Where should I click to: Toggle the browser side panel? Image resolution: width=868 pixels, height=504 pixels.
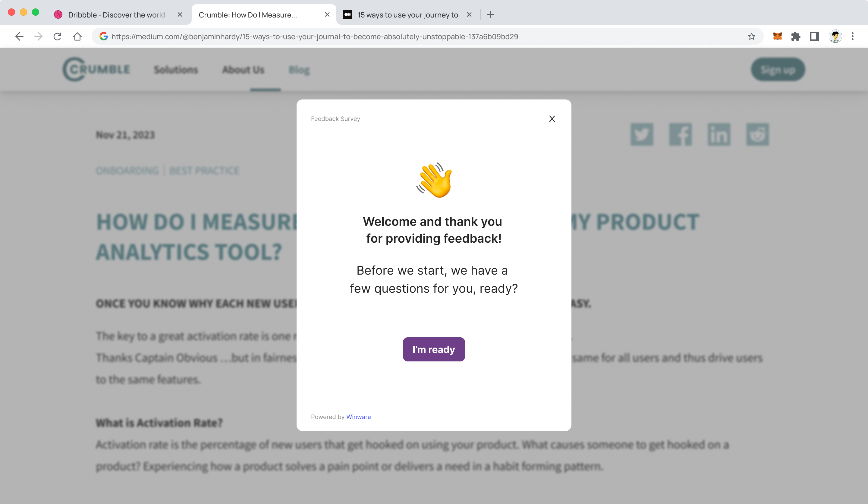pos(814,36)
